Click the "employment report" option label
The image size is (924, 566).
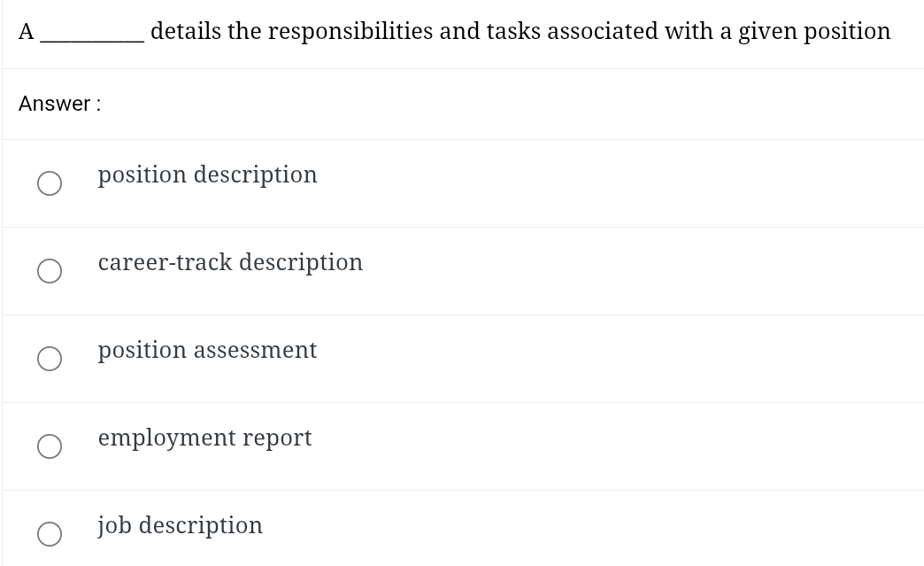(x=204, y=438)
